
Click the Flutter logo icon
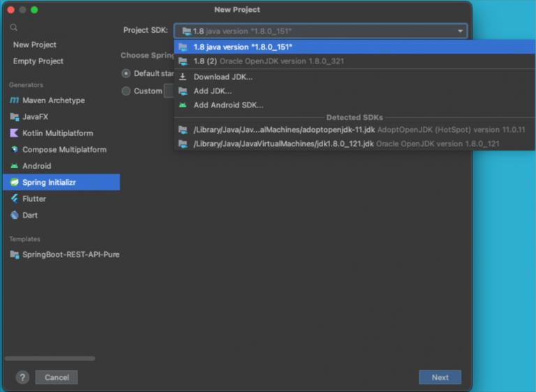click(x=15, y=199)
